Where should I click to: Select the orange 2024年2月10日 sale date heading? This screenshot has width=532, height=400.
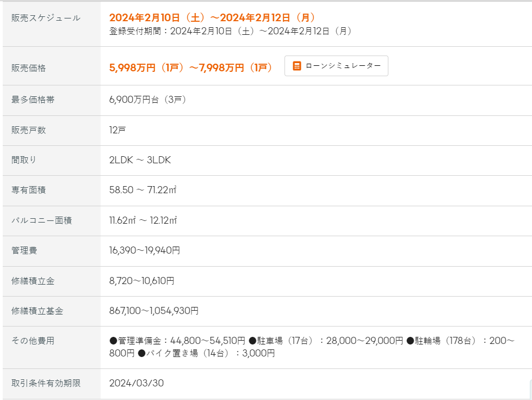[x=212, y=18]
